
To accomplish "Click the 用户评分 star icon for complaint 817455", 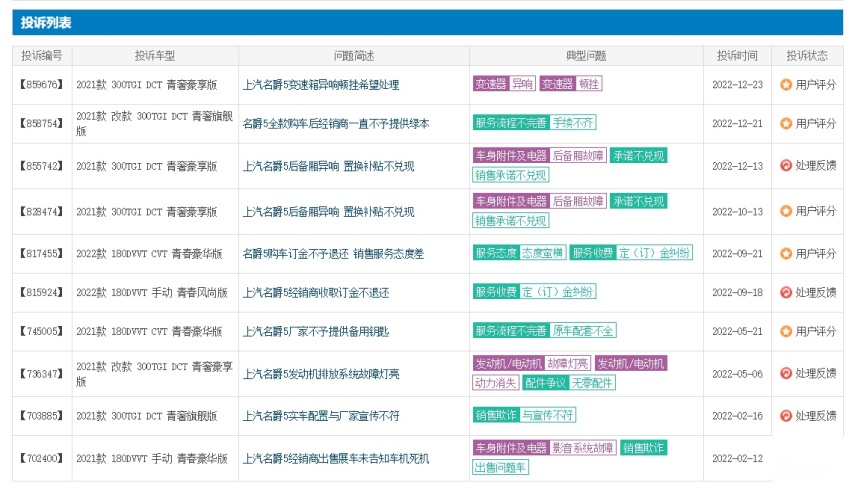I will pos(786,253).
